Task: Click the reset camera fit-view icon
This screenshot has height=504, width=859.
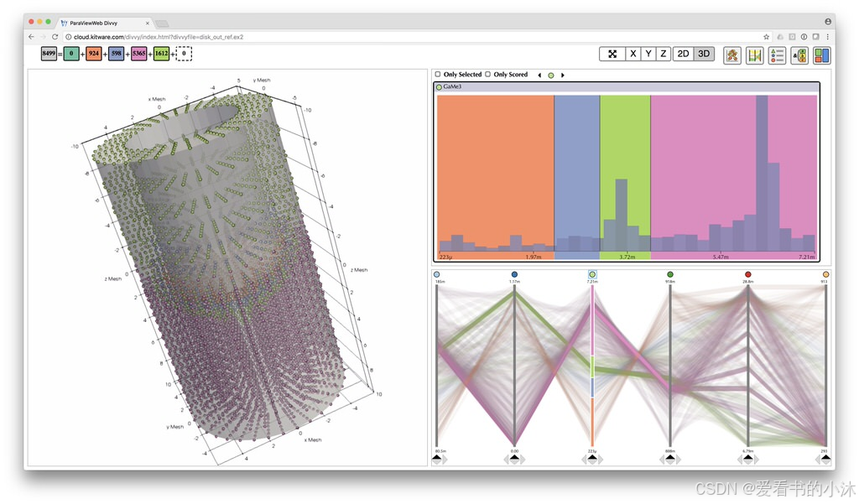Action: (612, 54)
